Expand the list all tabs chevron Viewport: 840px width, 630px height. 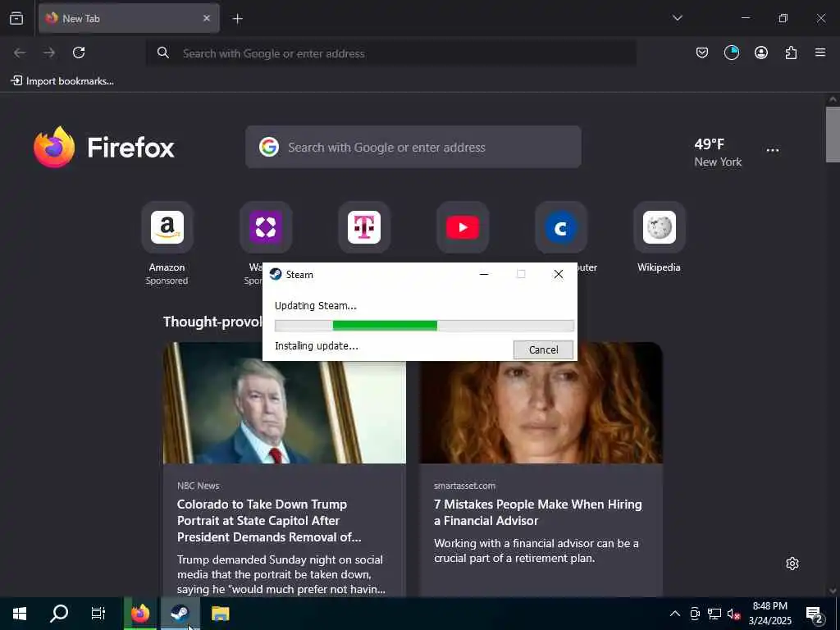point(677,18)
